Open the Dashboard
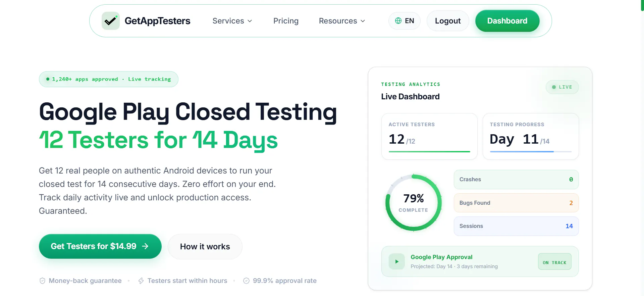Viewport: 644px width, 296px height. (x=507, y=21)
